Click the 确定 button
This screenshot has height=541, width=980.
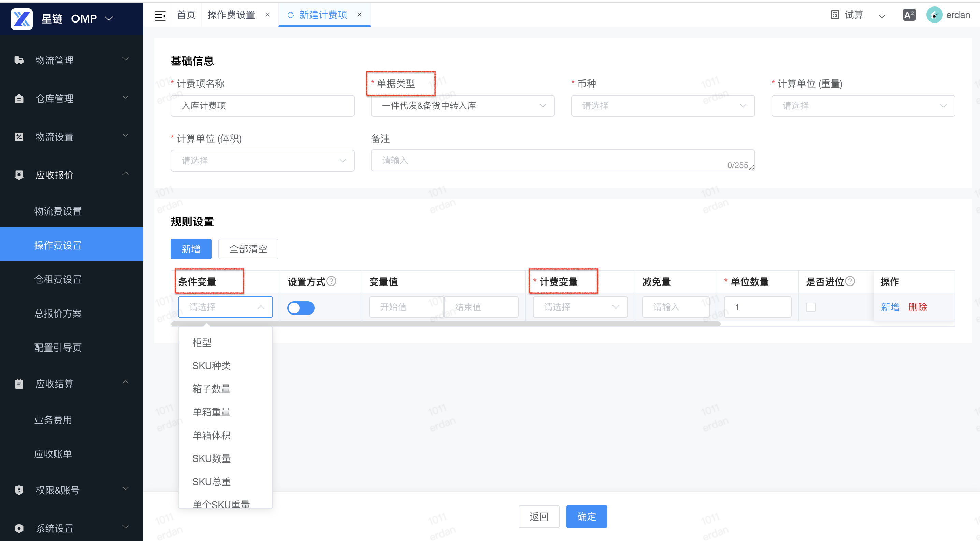(587, 516)
